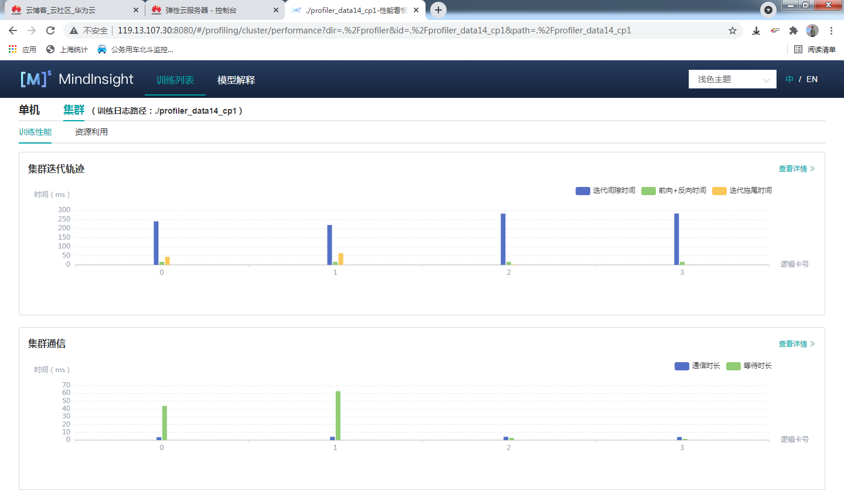Open a new browser tab

(x=438, y=10)
